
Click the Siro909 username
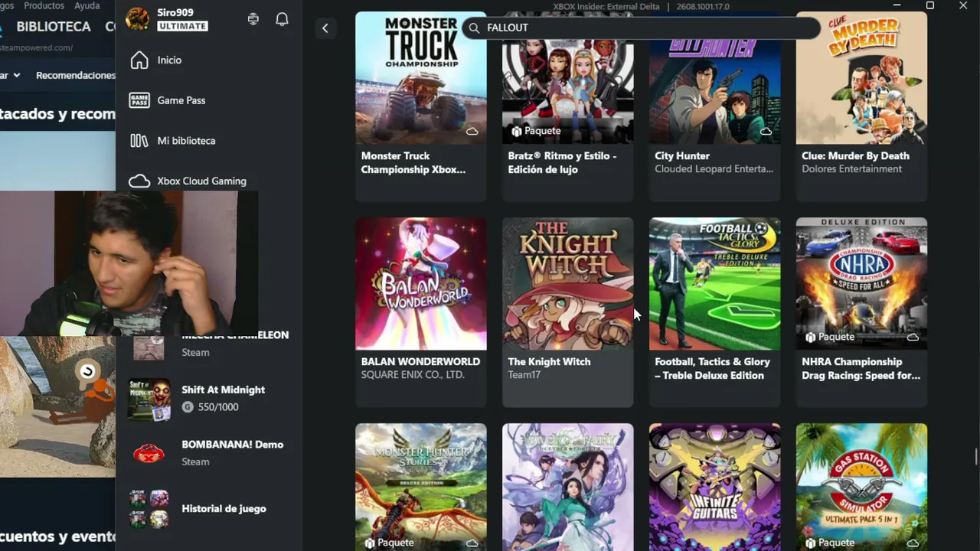[x=175, y=13]
